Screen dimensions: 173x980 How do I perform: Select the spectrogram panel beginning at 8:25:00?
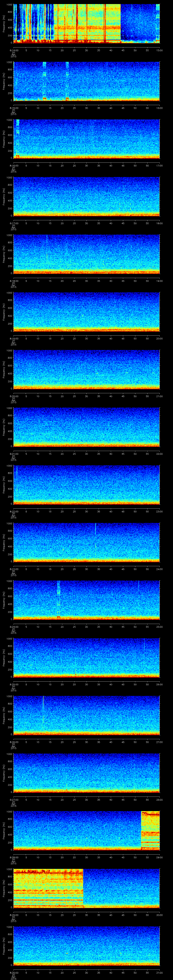(86, 657)
